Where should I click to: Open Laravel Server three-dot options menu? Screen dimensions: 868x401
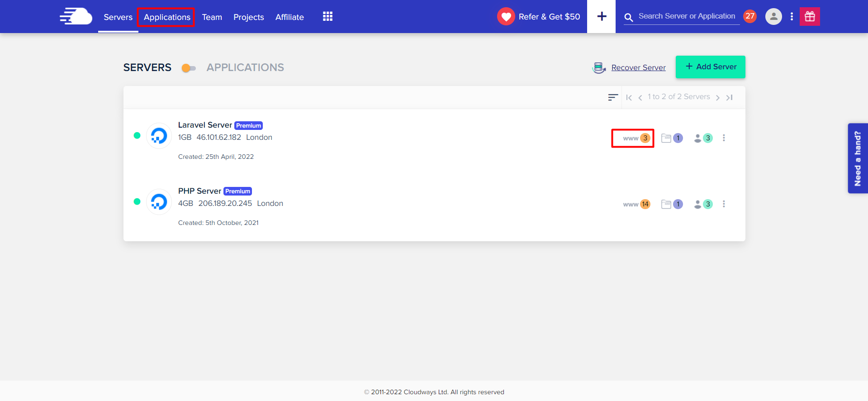[724, 138]
